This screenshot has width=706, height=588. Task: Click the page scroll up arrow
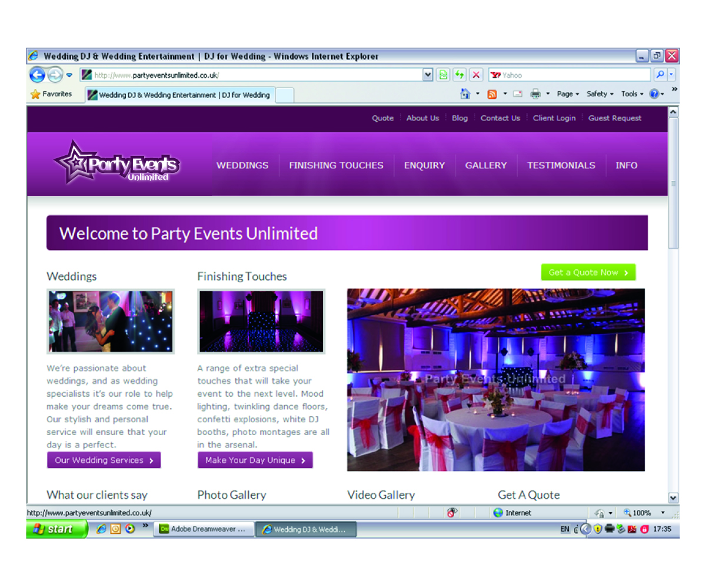[674, 112]
